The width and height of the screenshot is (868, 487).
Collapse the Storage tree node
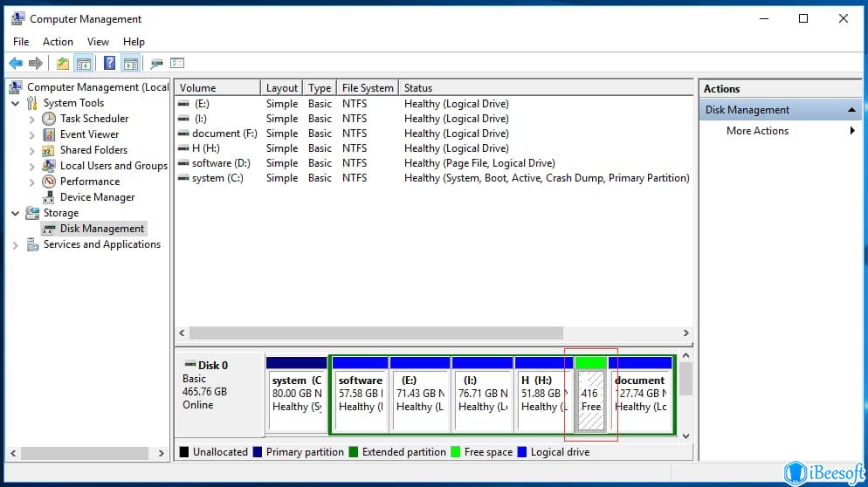16,213
